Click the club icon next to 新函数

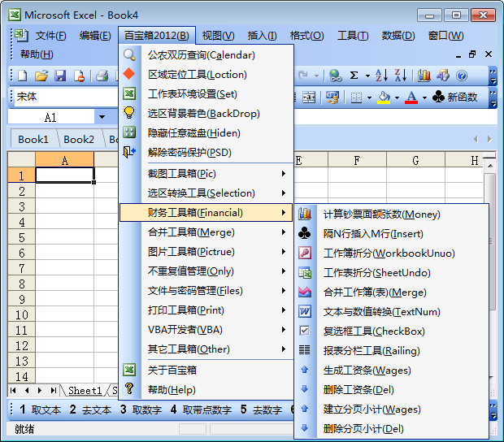click(438, 97)
